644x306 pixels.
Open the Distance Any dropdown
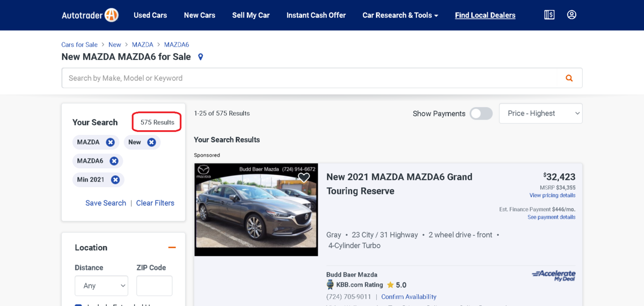[x=101, y=286]
